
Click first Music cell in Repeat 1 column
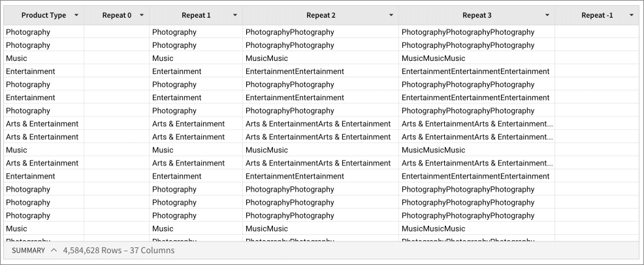pos(163,58)
